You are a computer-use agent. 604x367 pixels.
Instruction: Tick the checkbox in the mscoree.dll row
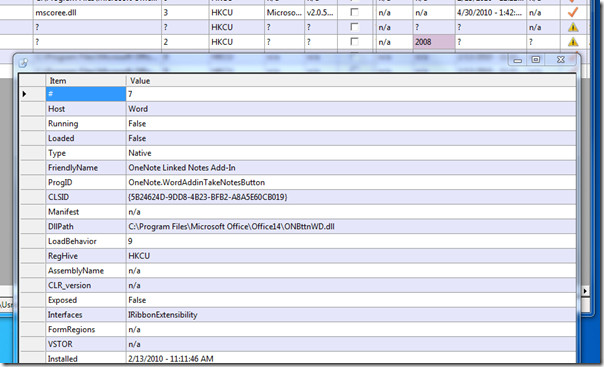(x=354, y=12)
